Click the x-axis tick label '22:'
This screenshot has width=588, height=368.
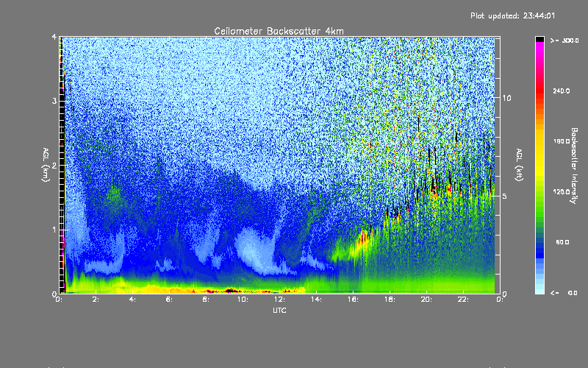[x=463, y=300]
